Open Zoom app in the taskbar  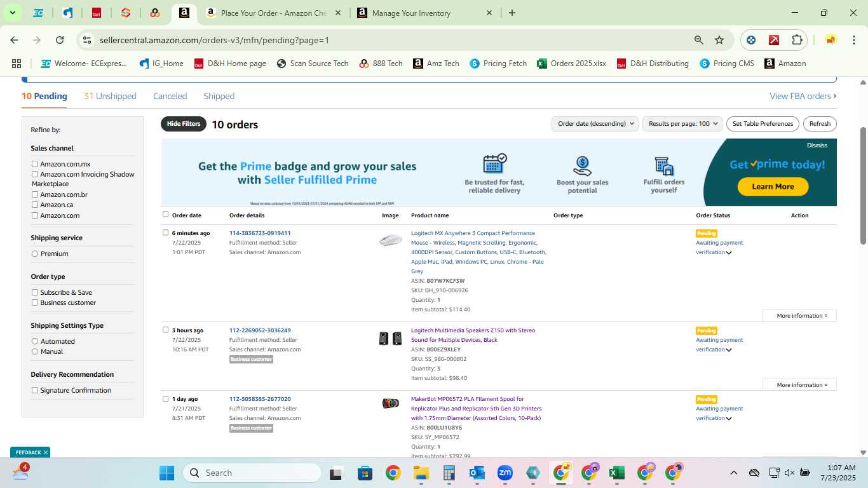pyautogui.click(x=505, y=473)
